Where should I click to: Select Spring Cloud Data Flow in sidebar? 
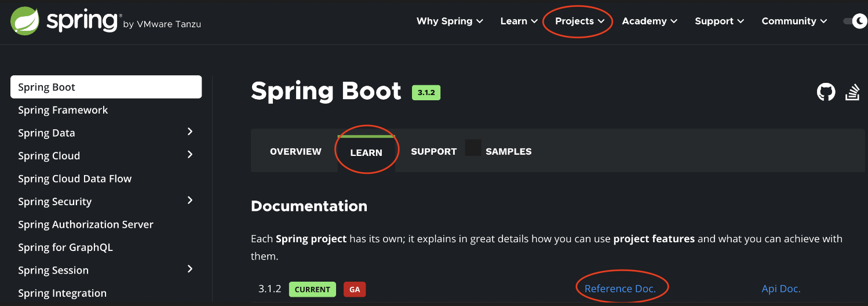tap(75, 178)
